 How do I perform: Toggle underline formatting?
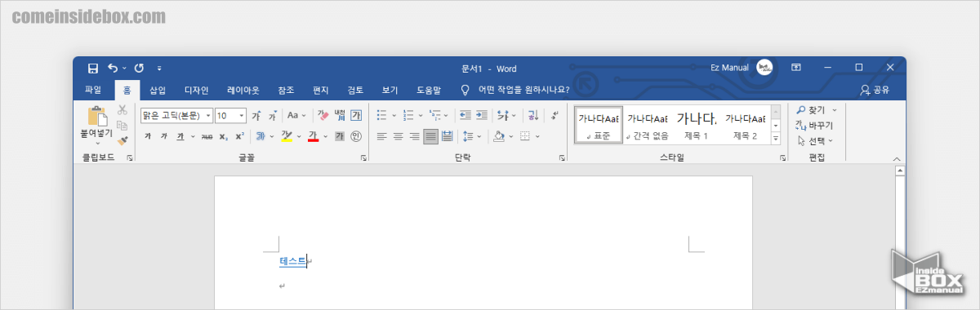tap(180, 136)
